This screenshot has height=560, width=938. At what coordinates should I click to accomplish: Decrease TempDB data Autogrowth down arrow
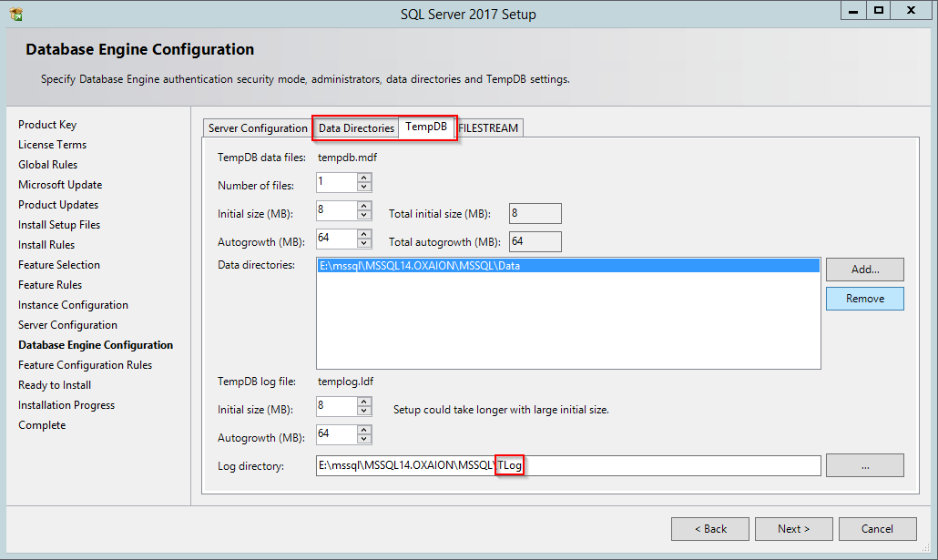(x=363, y=243)
